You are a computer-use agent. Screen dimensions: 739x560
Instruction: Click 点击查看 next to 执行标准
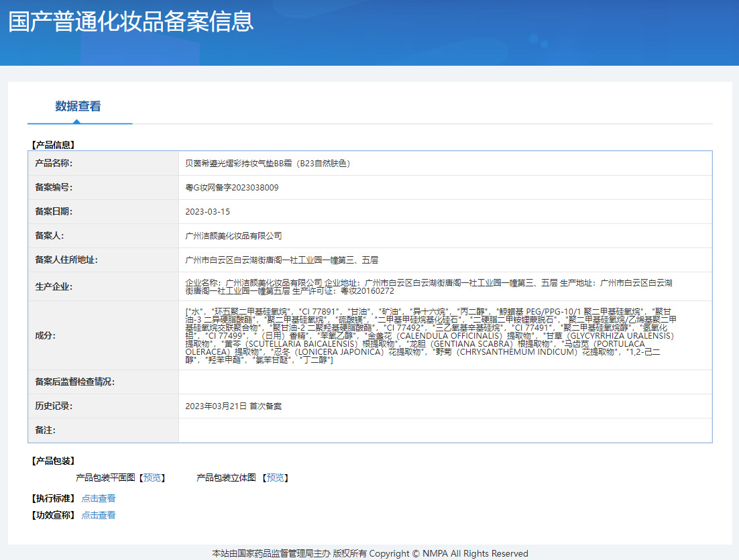99,498
